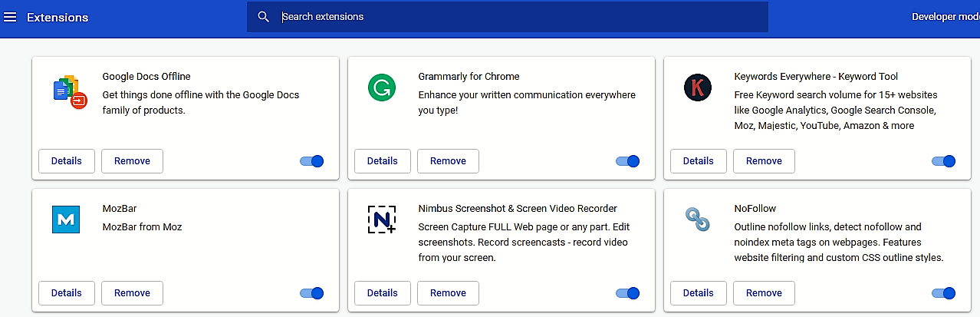Click the NoFollow chain link icon
The image size is (980, 317).
698,221
